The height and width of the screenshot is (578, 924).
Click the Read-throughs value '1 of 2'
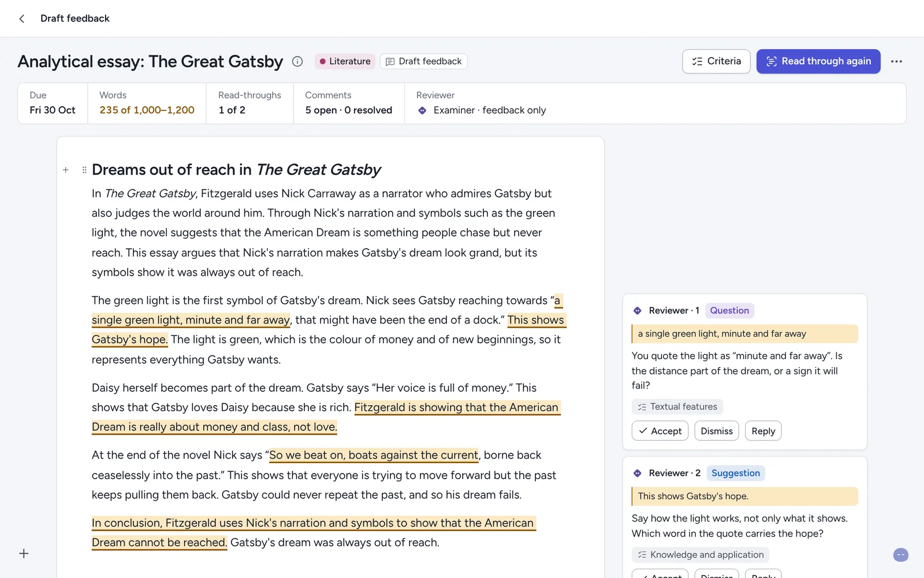(232, 110)
